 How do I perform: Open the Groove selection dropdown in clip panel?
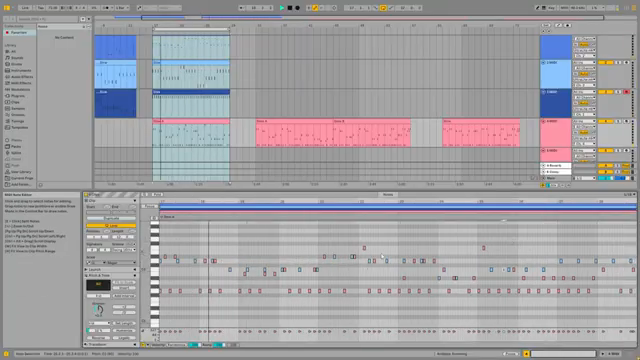click(124, 249)
